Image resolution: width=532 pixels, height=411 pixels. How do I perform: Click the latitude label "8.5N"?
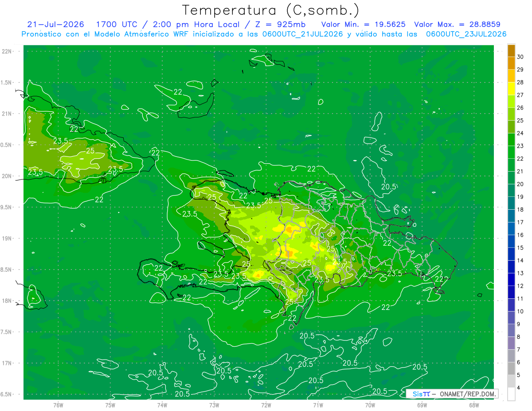click(x=7, y=270)
